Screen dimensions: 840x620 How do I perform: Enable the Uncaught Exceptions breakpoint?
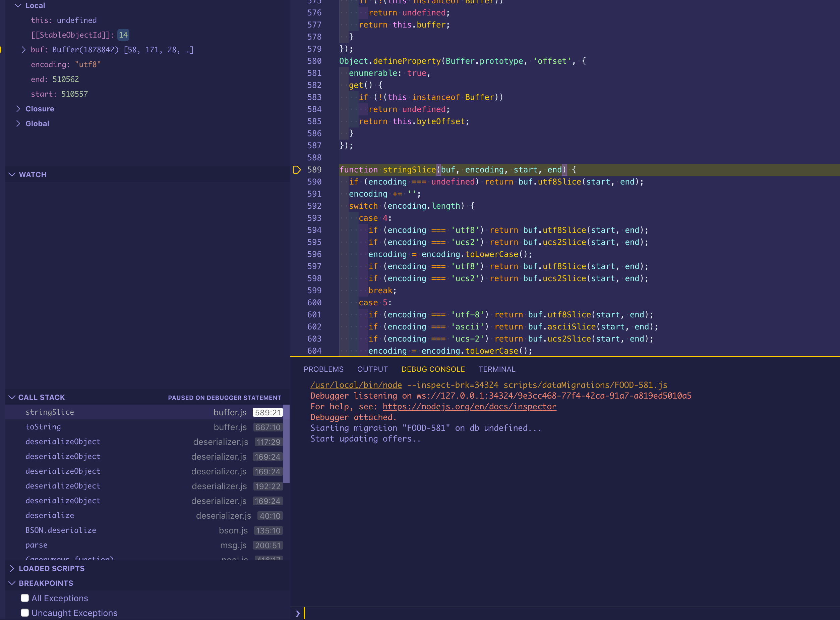(x=25, y=613)
